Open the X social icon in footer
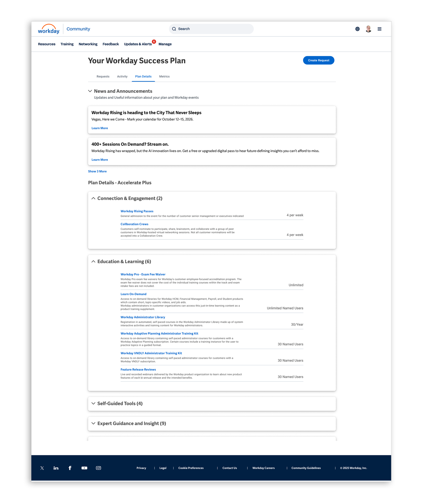The width and height of the screenshot is (432, 504). [x=42, y=468]
